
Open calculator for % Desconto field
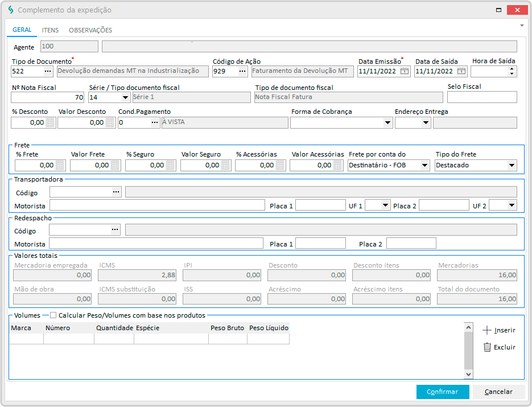[x=50, y=122]
